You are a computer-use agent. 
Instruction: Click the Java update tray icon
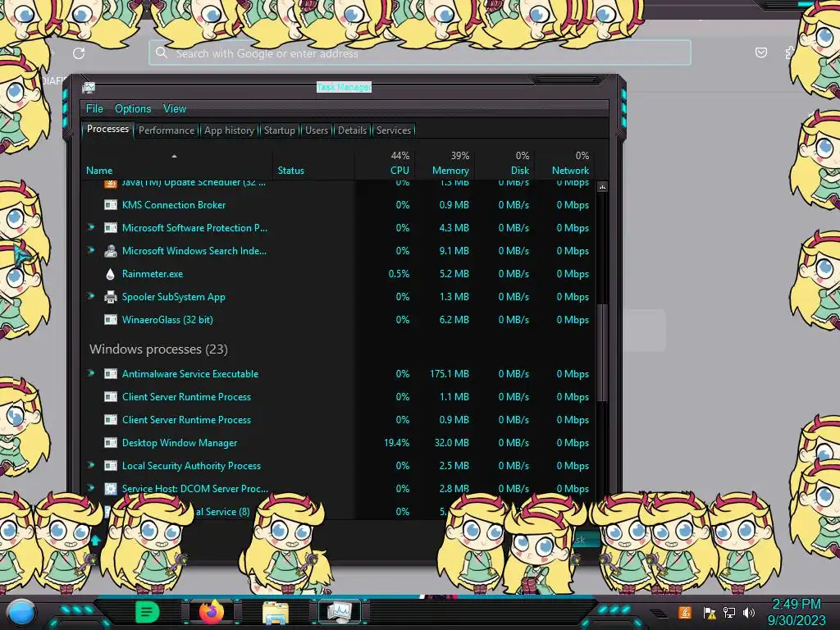pyautogui.click(x=684, y=612)
